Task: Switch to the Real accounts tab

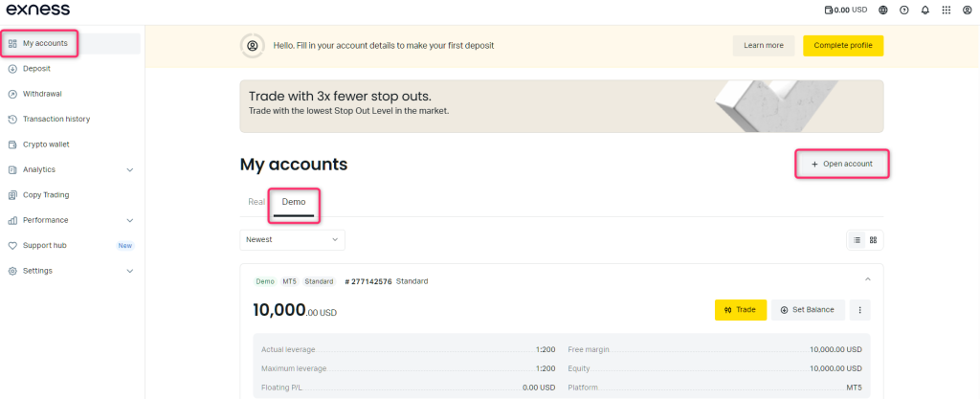Action: pyautogui.click(x=256, y=202)
